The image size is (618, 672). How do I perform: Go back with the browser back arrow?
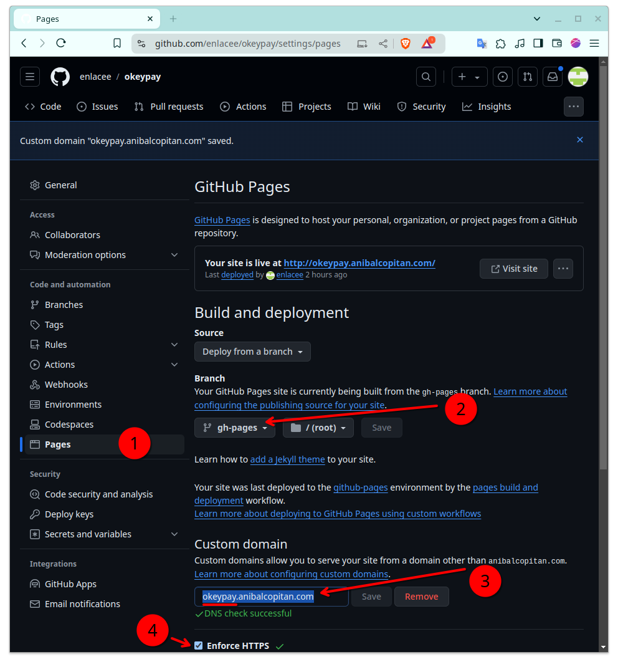coord(24,43)
